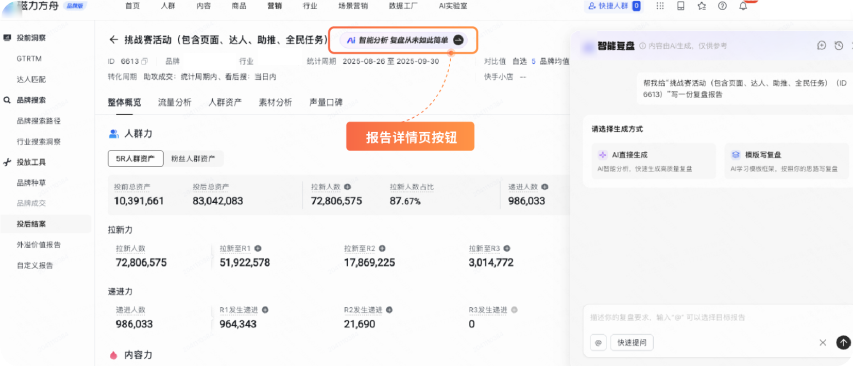Go back using the arrow beside 挑战赛活动

(113, 40)
